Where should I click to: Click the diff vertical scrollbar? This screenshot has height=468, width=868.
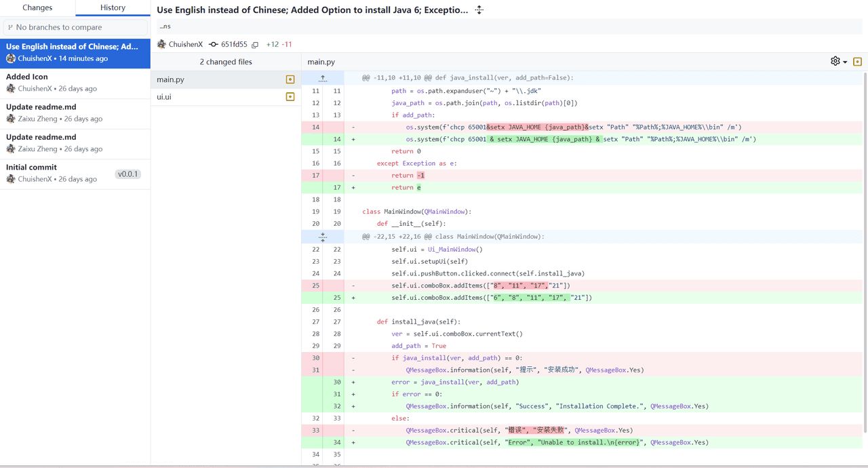[x=864, y=251]
